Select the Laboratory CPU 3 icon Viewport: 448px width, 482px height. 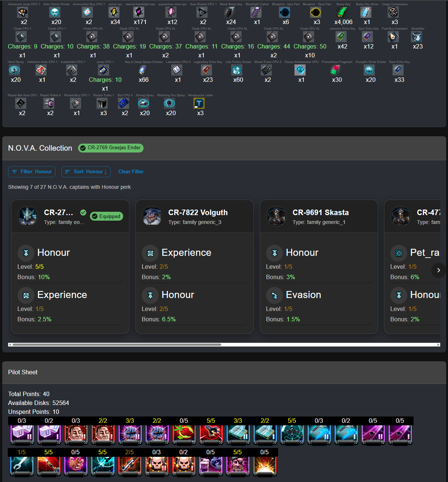coord(177,70)
